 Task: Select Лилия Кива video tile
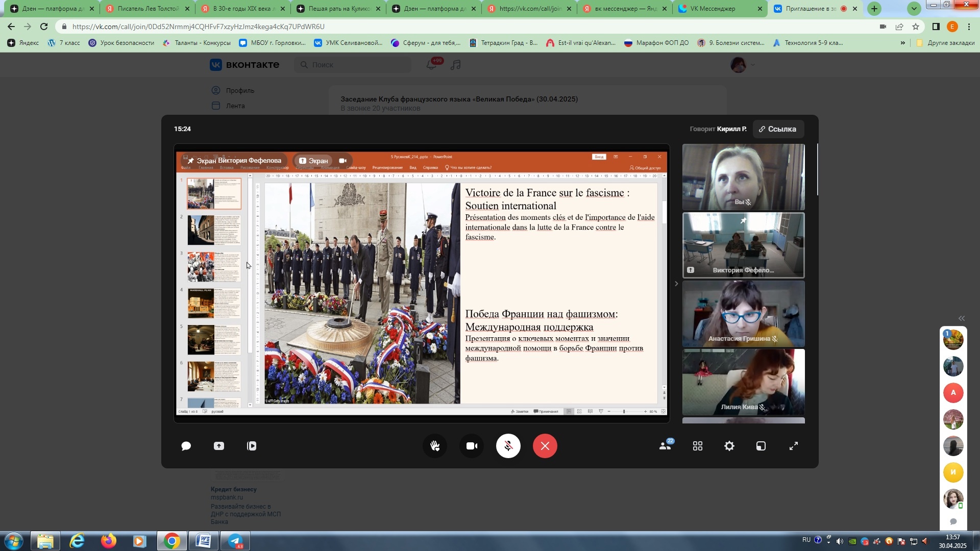(743, 382)
